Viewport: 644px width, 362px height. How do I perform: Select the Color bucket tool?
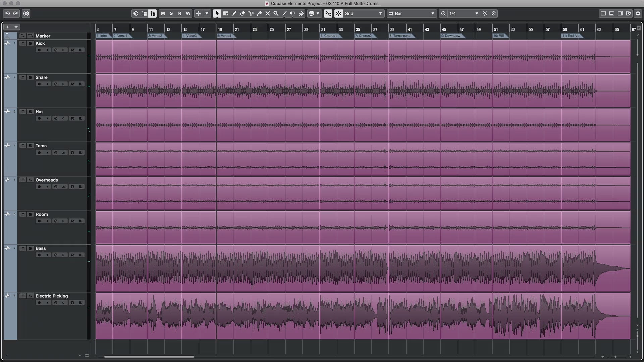(301, 13)
